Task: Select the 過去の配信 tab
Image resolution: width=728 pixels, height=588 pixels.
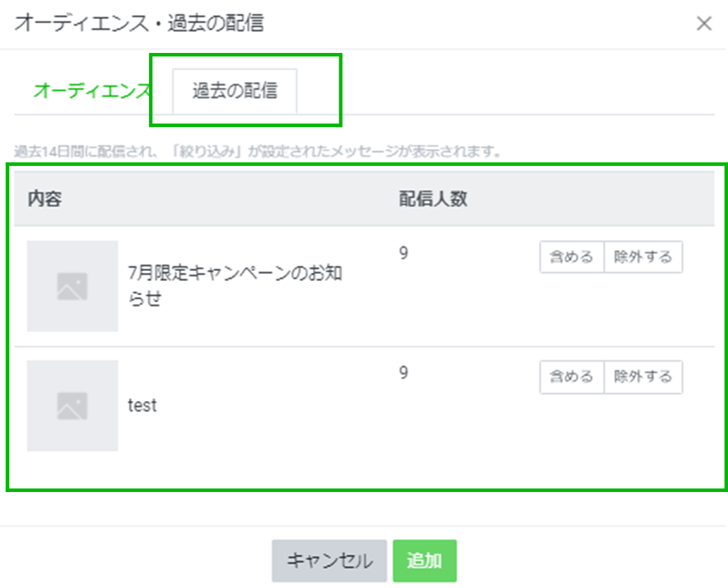Action: (235, 91)
